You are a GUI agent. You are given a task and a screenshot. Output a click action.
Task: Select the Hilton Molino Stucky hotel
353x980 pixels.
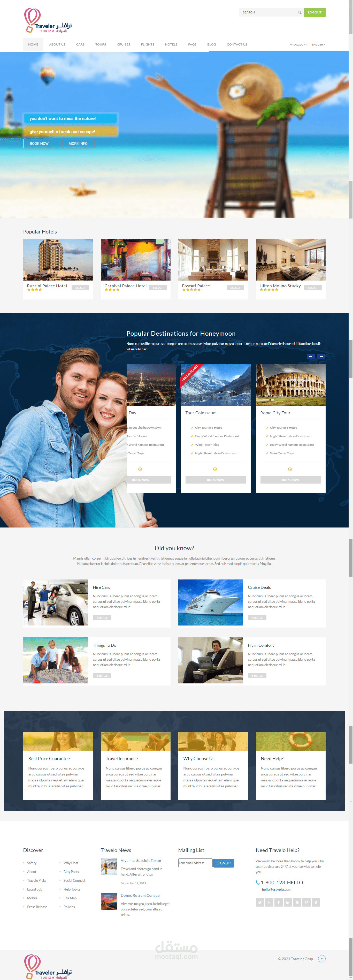313,288
